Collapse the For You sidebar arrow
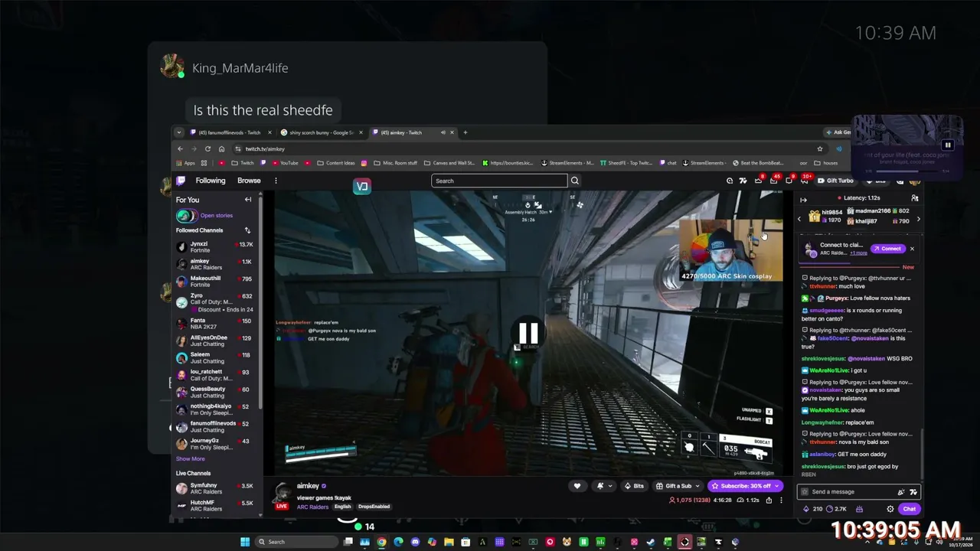The image size is (980, 551). pos(248,200)
